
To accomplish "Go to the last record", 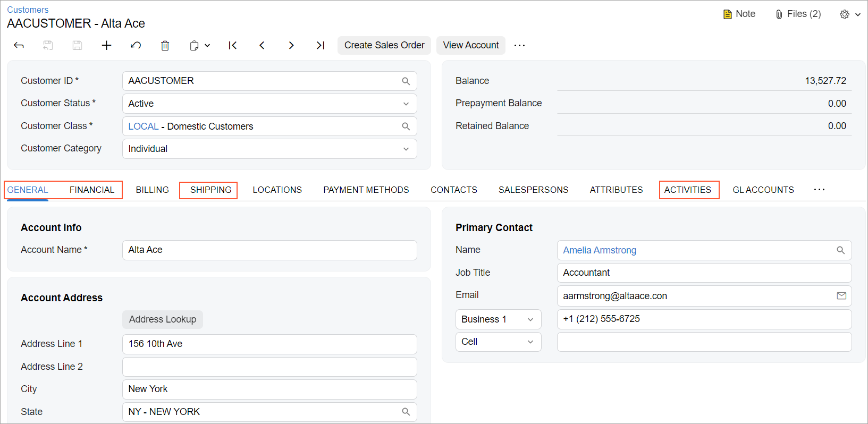I will click(x=320, y=45).
